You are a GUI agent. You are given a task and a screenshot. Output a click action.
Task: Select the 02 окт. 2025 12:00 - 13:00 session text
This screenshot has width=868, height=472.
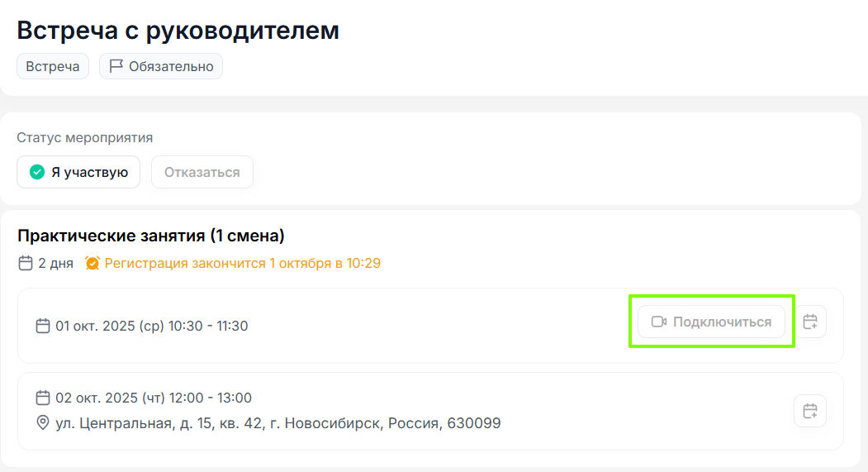pos(154,398)
